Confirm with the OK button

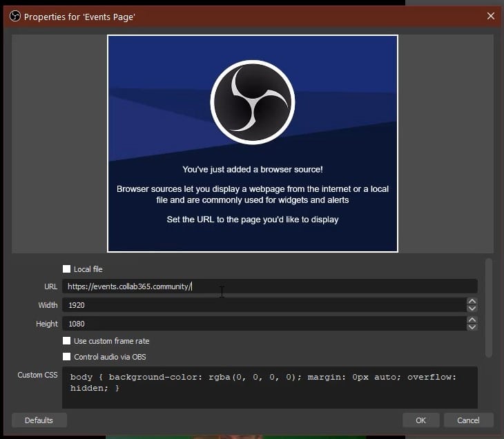(420, 420)
